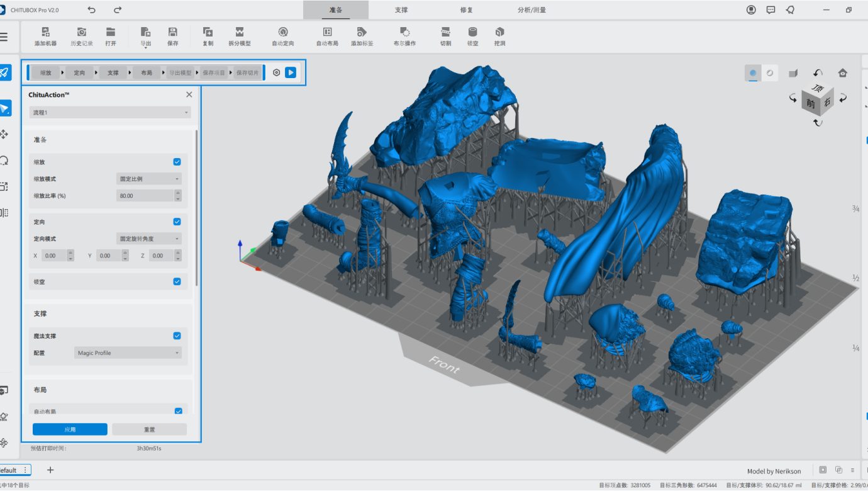Viewport: 868px width, 491px height.
Task: Open the hamburger menu icon
Action: pos(4,37)
